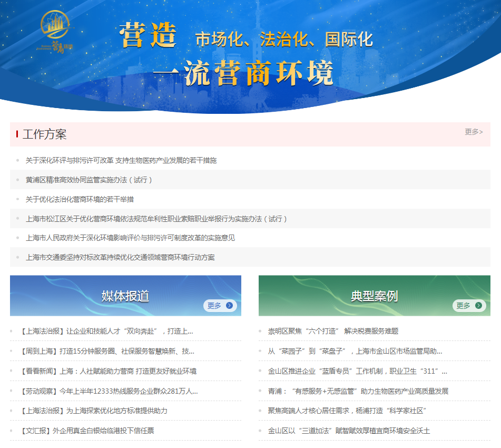Select the 典型案例 section heading
Image resolution: width=501 pixels, height=448 pixels.
[x=374, y=296]
